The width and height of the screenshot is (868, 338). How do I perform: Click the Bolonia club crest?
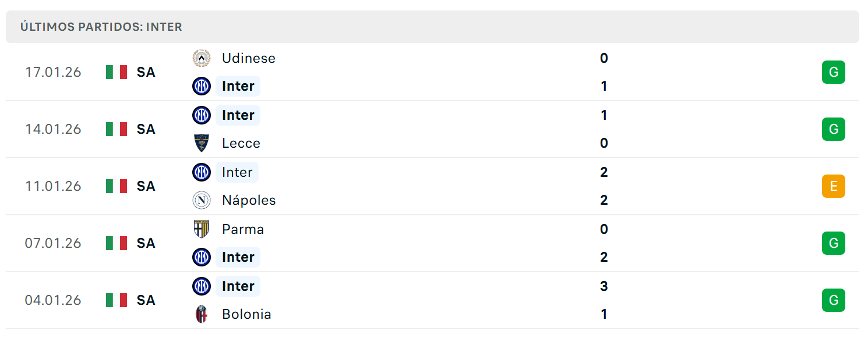202,314
